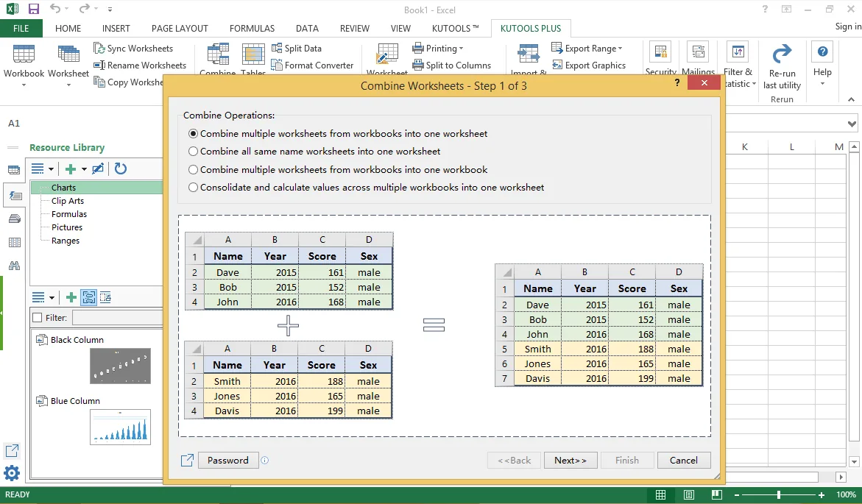862x504 pixels.
Task: Open the Kutools settings gear icon
Action: 12,473
